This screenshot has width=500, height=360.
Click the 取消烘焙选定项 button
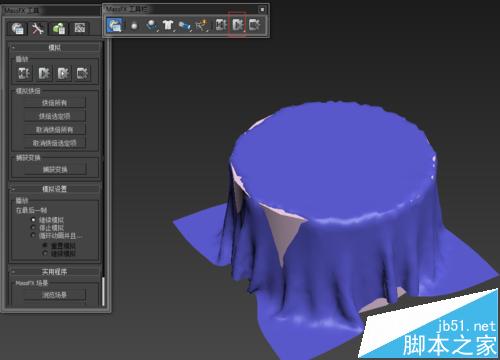pyautogui.click(x=55, y=143)
